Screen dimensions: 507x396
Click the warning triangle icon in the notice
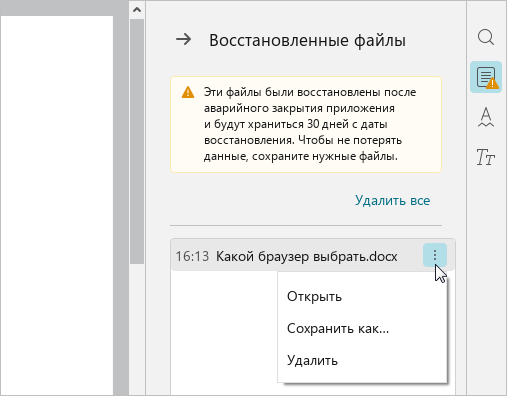pos(188,92)
